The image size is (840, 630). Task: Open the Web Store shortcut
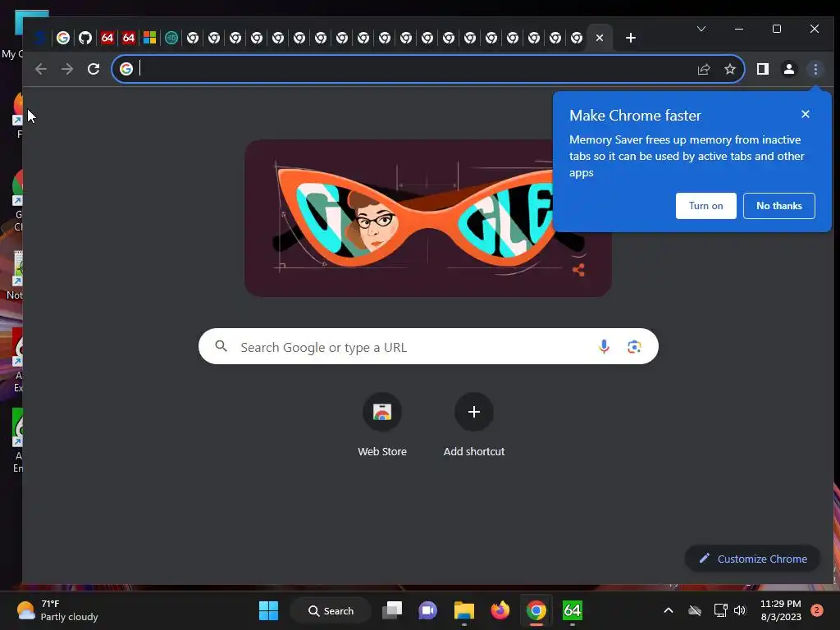[382, 426]
